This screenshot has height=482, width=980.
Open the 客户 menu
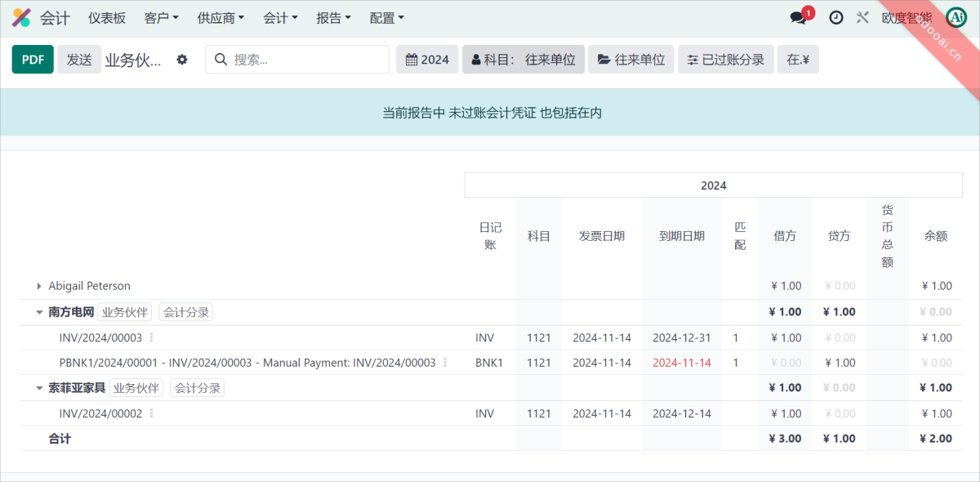coord(161,18)
